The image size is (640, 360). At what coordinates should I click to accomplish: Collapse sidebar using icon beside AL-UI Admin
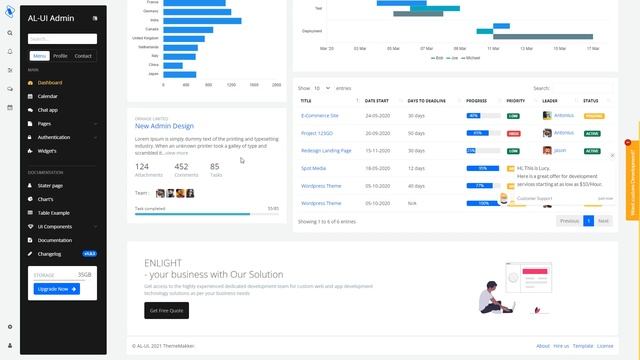pos(95,18)
